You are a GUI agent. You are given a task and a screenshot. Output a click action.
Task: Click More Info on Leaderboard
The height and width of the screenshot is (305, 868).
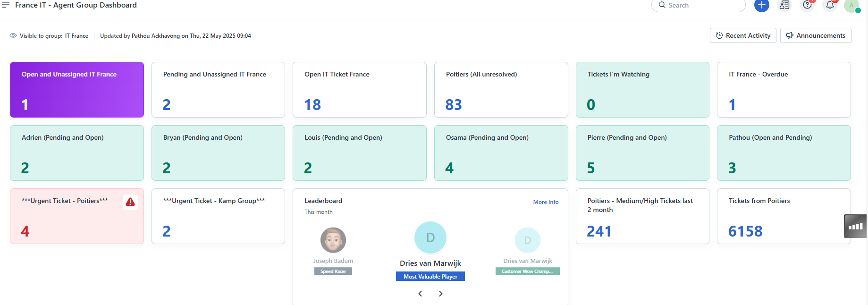546,202
